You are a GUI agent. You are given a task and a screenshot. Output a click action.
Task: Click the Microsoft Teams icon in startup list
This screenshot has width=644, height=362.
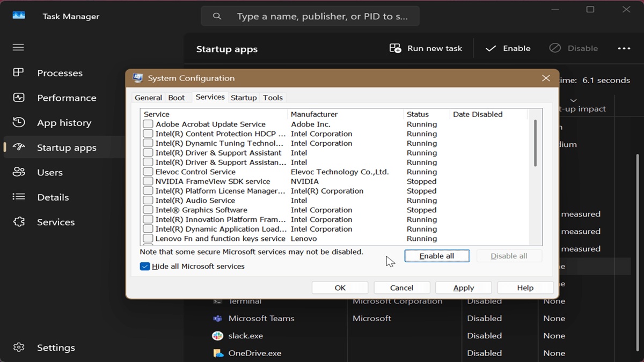click(217, 318)
